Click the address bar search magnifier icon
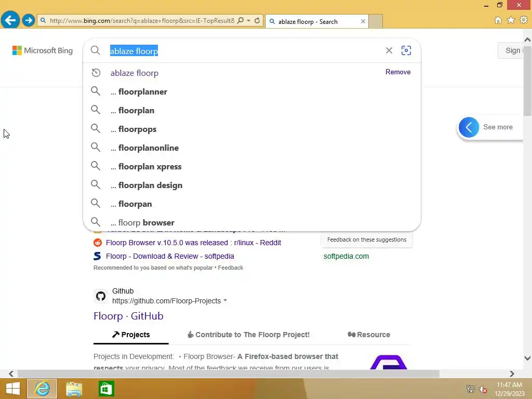Viewport: 532px width, 399px height. point(240,21)
